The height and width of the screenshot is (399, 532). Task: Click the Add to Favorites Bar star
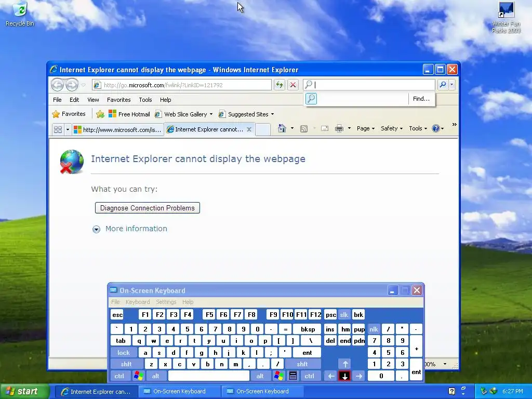(100, 114)
